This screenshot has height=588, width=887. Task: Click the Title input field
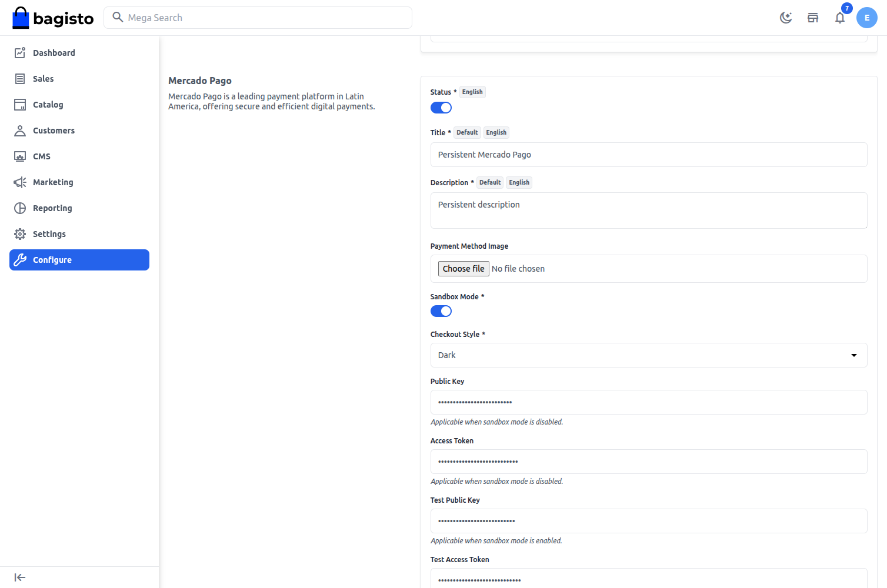pyautogui.click(x=649, y=155)
